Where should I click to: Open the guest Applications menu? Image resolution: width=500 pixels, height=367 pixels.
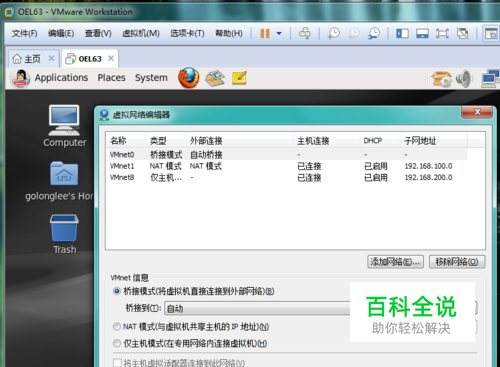[x=61, y=78]
